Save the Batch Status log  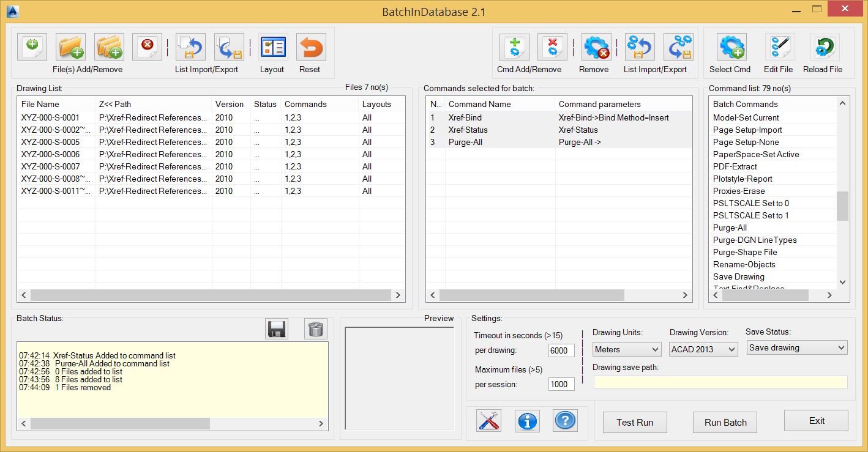click(x=276, y=328)
